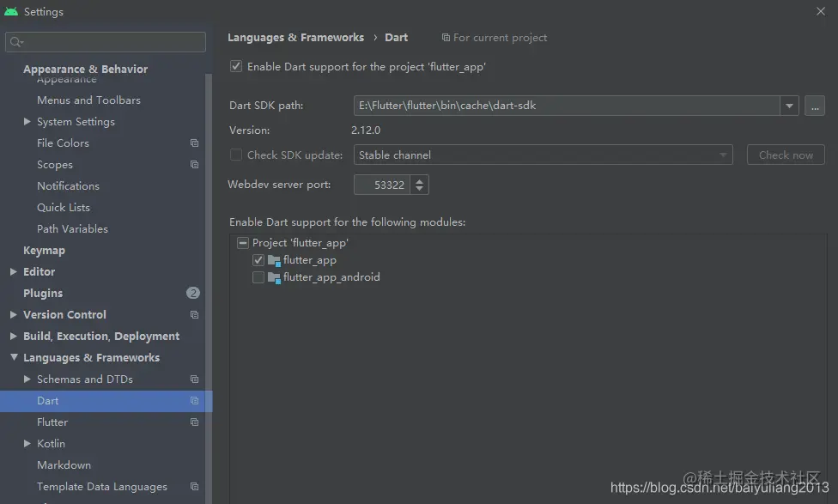Click the copy icon next to For current project
838x504 pixels.
tap(446, 38)
